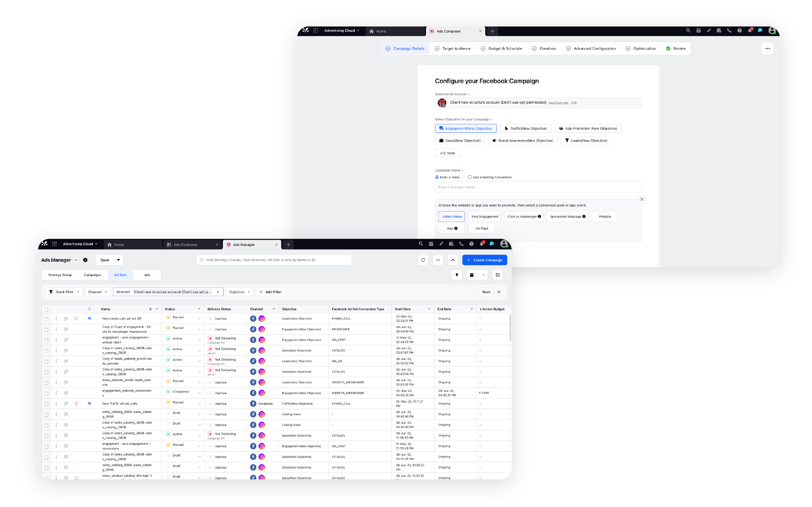Screen dimensions: 812x507
Task: Click the phone icon in Ads Composer top bar
Action: [729, 30]
